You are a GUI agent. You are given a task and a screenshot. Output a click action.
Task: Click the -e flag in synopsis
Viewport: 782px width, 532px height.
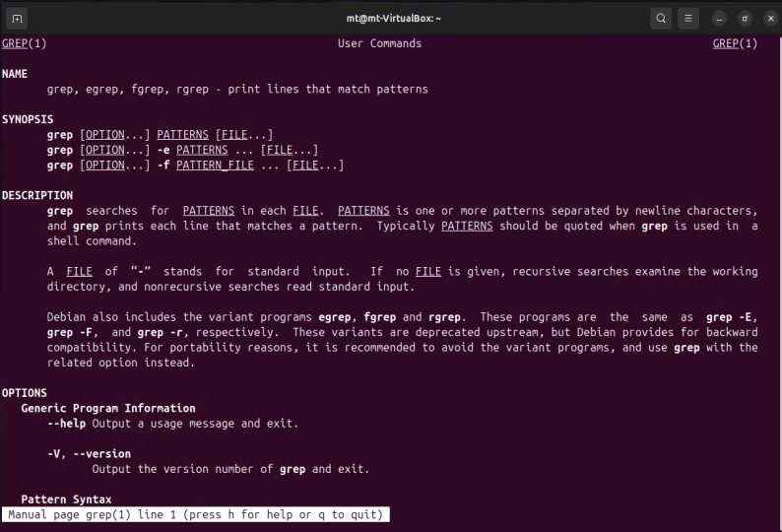coord(163,150)
